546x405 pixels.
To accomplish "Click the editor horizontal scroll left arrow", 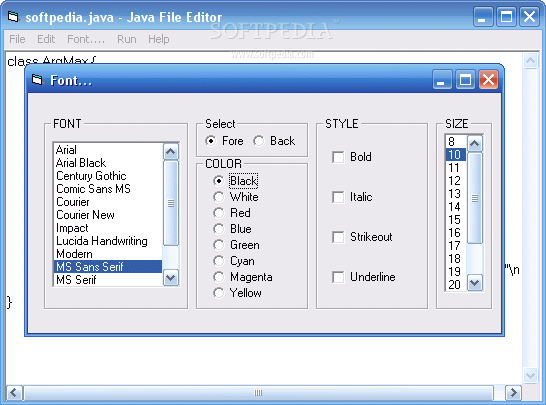I will [x=14, y=393].
